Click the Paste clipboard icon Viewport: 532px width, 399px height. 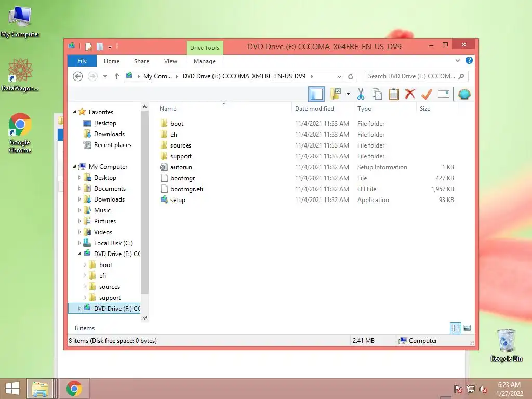point(394,94)
